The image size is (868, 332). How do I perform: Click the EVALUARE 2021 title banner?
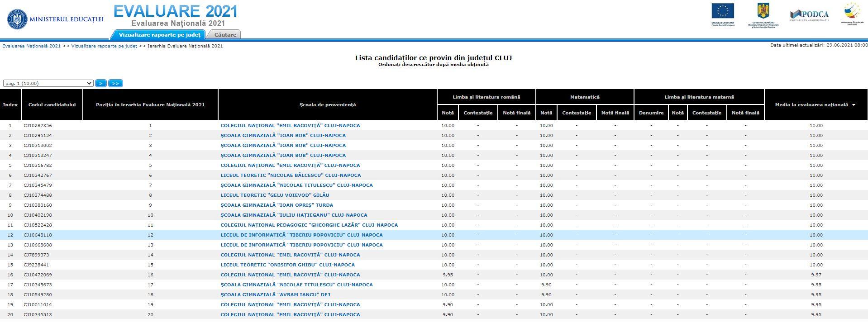click(x=176, y=11)
